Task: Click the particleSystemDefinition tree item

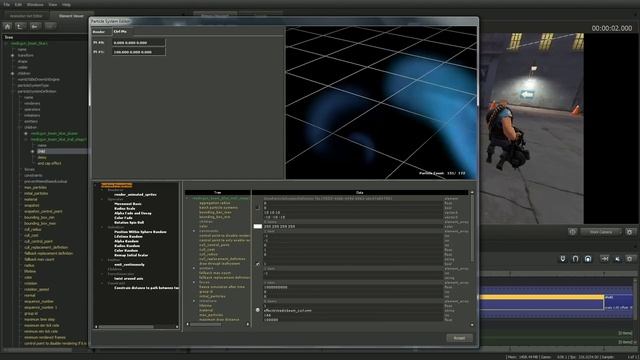Action: pos(37,91)
